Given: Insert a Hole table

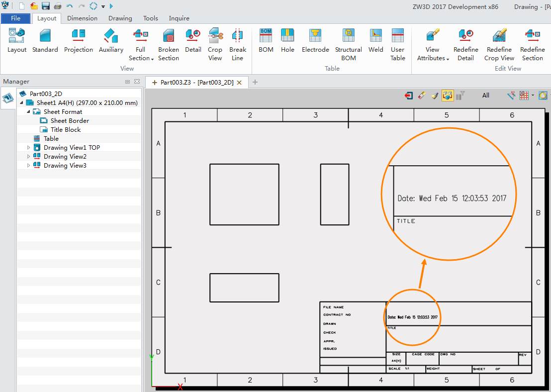Looking at the screenshot, I should pos(287,36).
